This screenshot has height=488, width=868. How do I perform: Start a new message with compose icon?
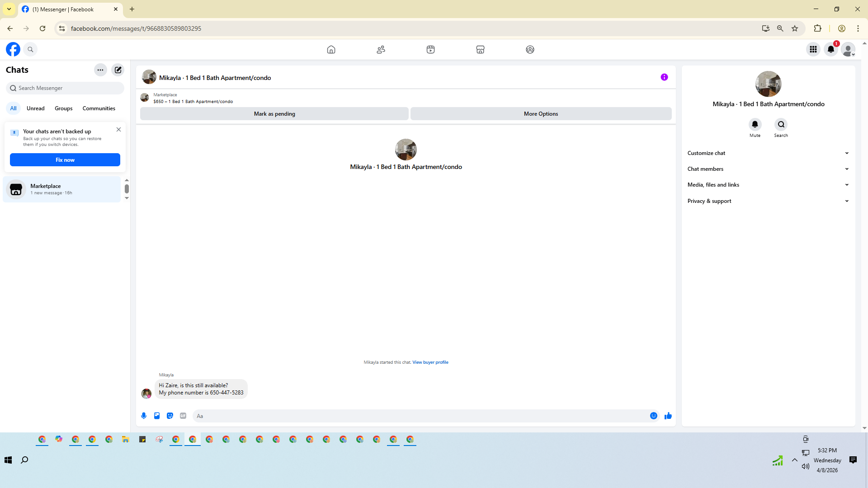118,70
